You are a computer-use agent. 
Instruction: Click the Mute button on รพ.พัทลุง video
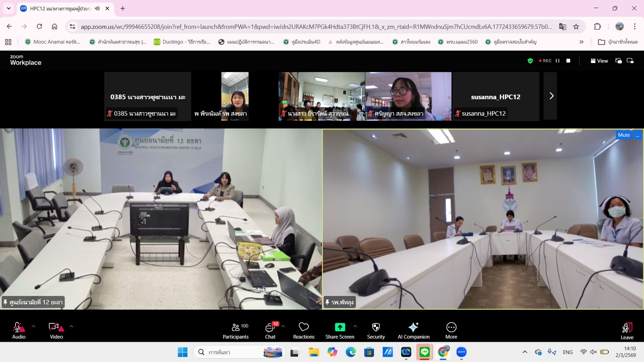(624, 135)
